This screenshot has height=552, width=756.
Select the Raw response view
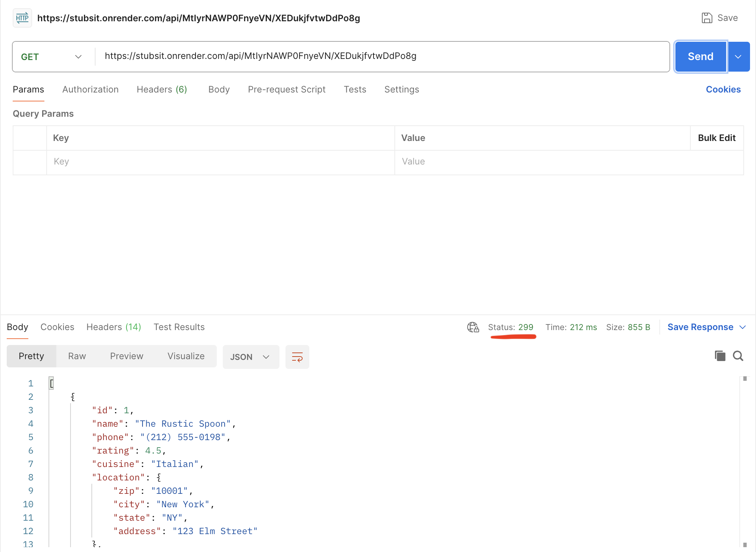click(77, 356)
